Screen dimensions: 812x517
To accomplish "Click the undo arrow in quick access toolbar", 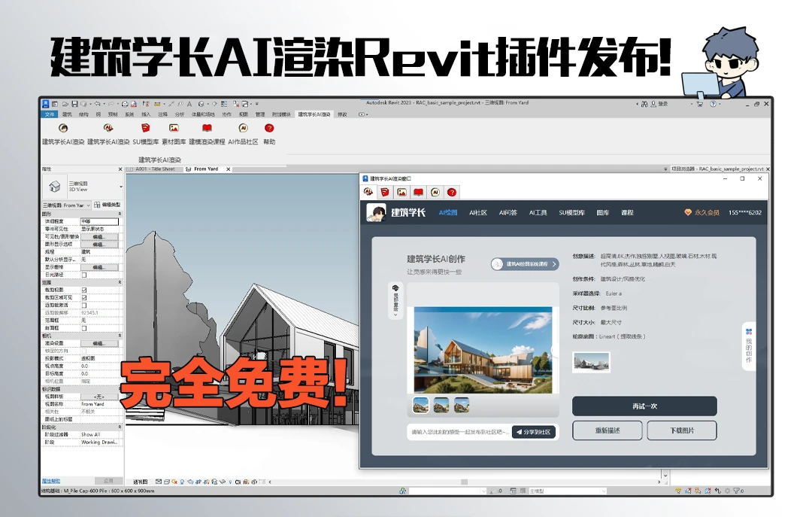I will pos(97,104).
